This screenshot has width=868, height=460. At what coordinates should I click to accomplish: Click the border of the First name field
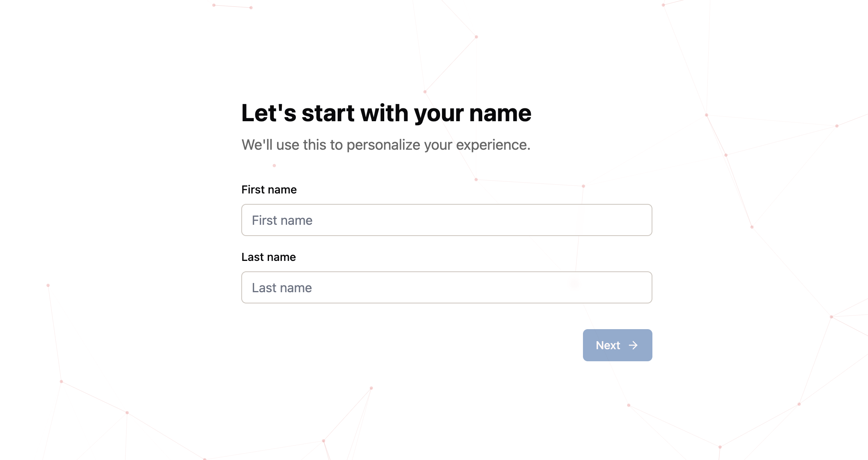[446, 205]
